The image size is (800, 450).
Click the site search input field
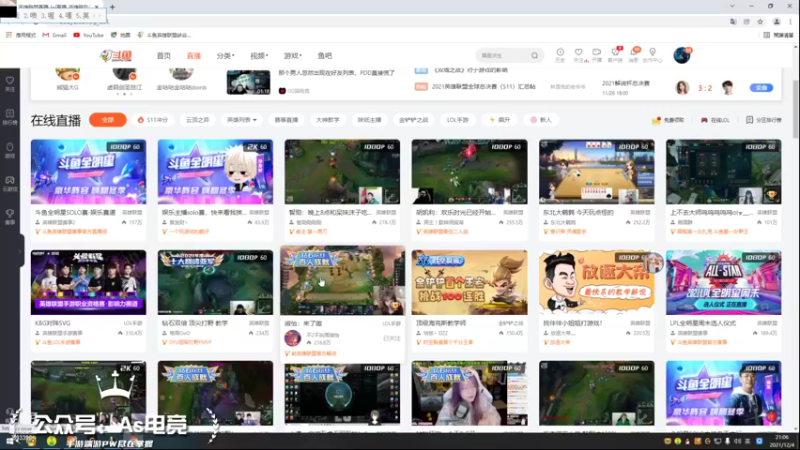click(503, 56)
